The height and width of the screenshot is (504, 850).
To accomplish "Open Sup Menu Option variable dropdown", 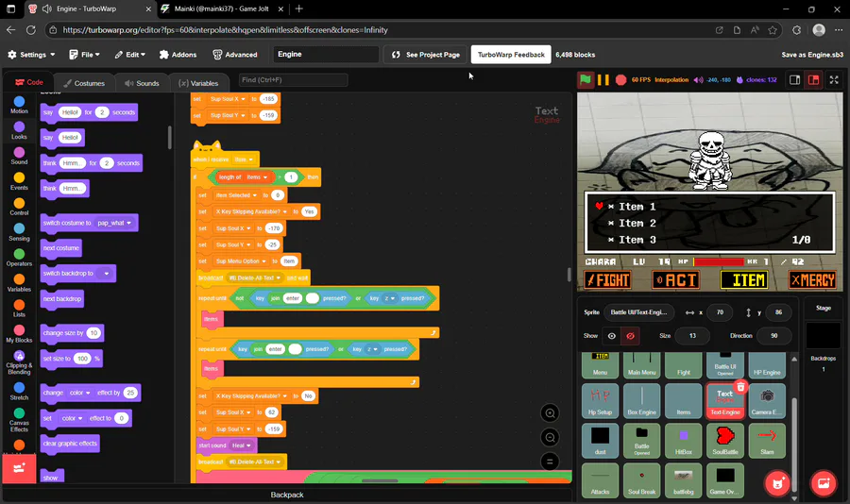I will click(x=241, y=261).
